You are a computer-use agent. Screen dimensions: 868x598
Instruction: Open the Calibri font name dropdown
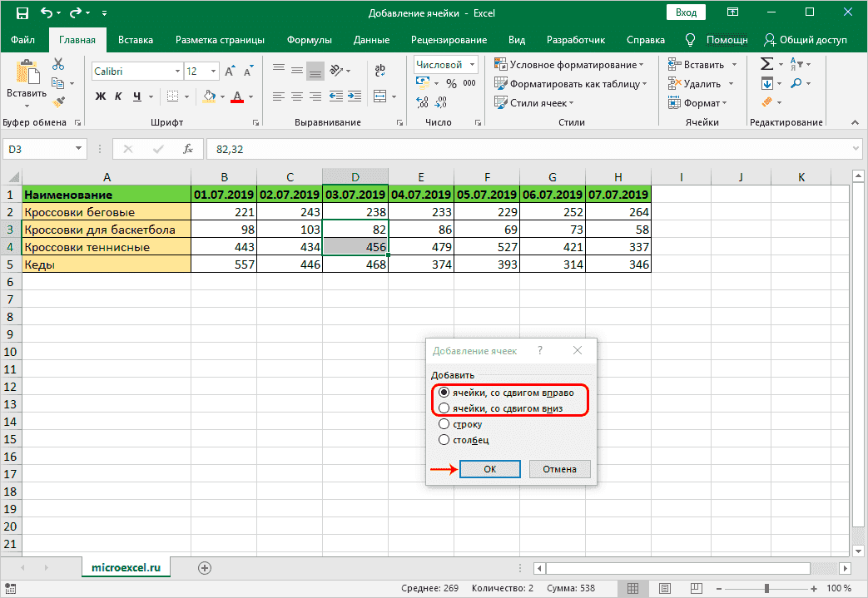pos(176,72)
